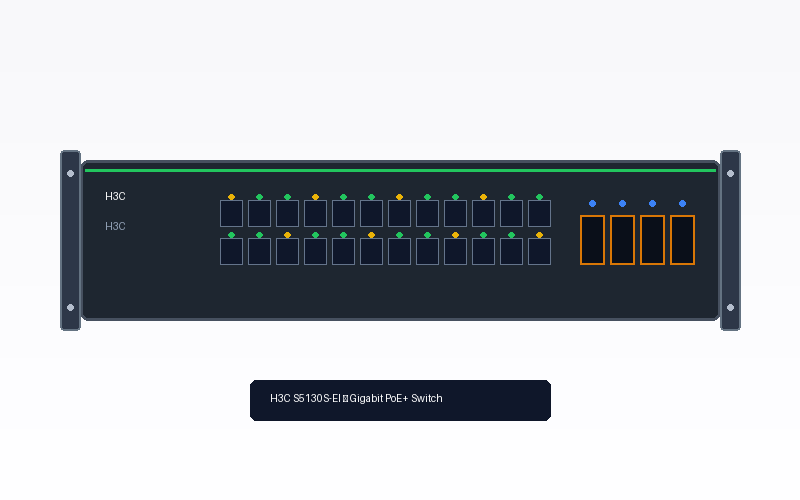Select the first Ethernet port in the bottom row

[231, 252]
